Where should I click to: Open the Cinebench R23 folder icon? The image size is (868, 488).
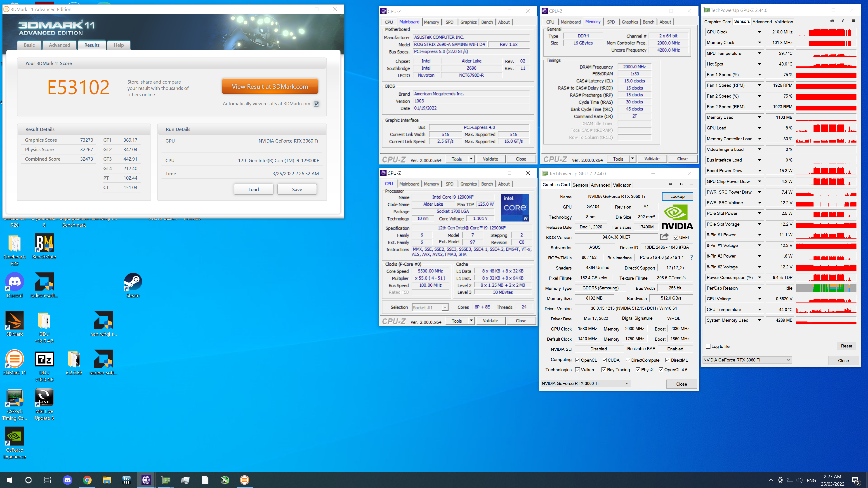click(14, 250)
